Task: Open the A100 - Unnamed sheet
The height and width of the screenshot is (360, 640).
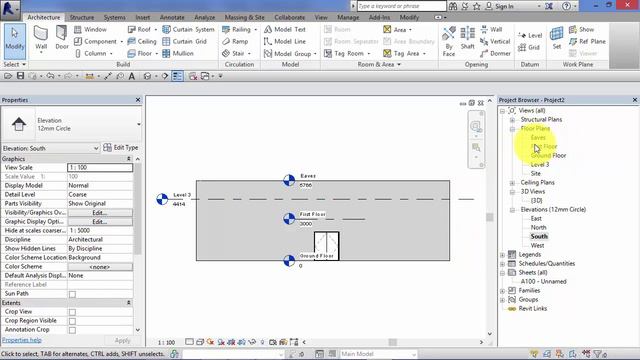Action: coord(543,282)
